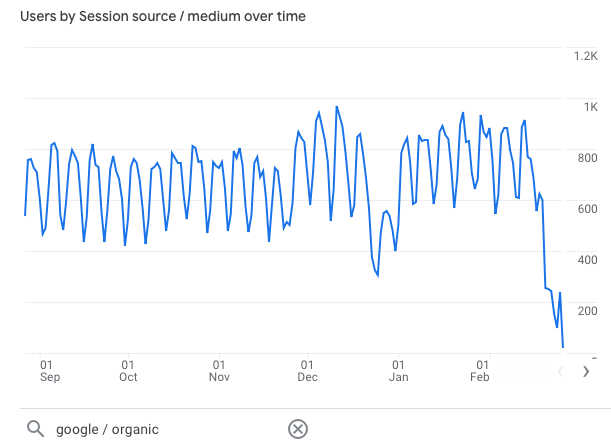The height and width of the screenshot is (447, 611).
Task: Select the 01 Jan date label
Action: point(398,371)
